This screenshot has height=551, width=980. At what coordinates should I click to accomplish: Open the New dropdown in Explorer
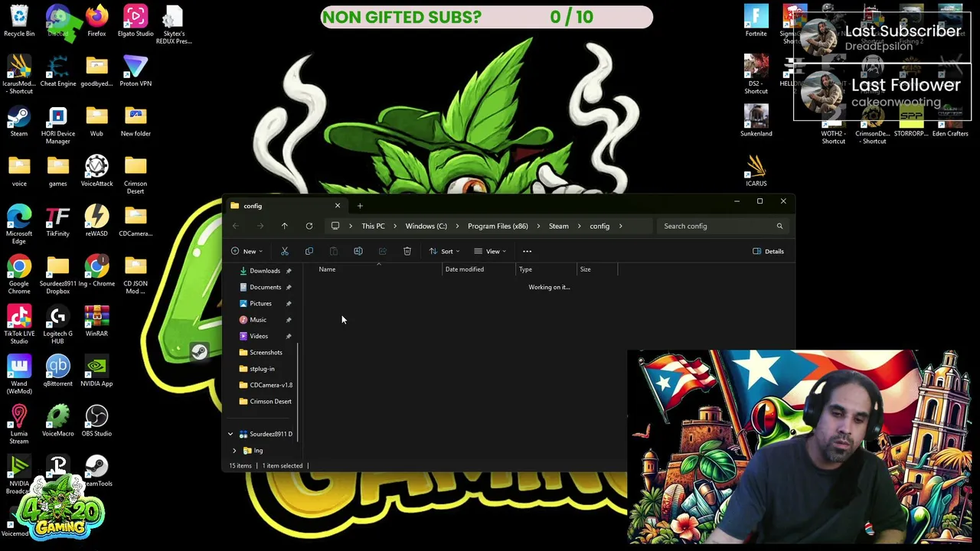pos(247,251)
